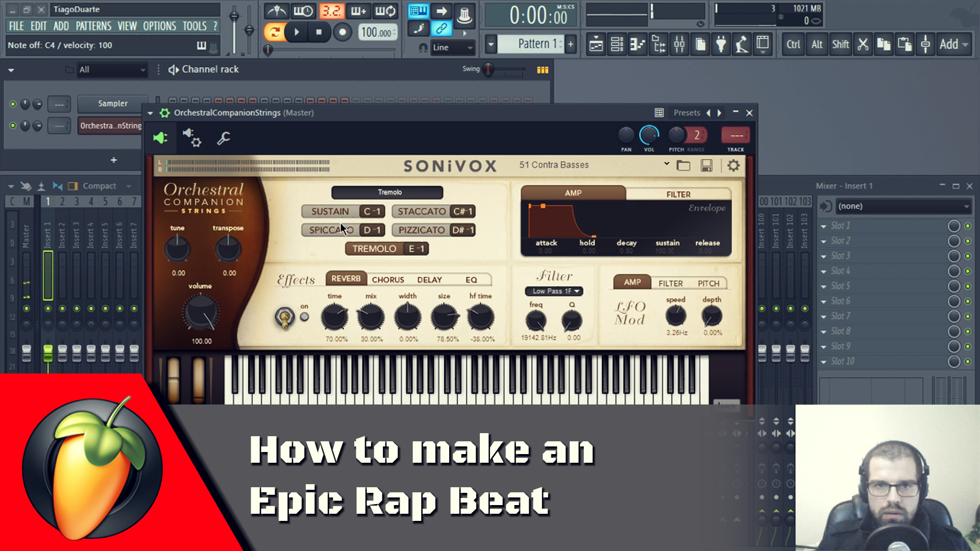Click the Insert 1 mixer fader

[48, 353]
